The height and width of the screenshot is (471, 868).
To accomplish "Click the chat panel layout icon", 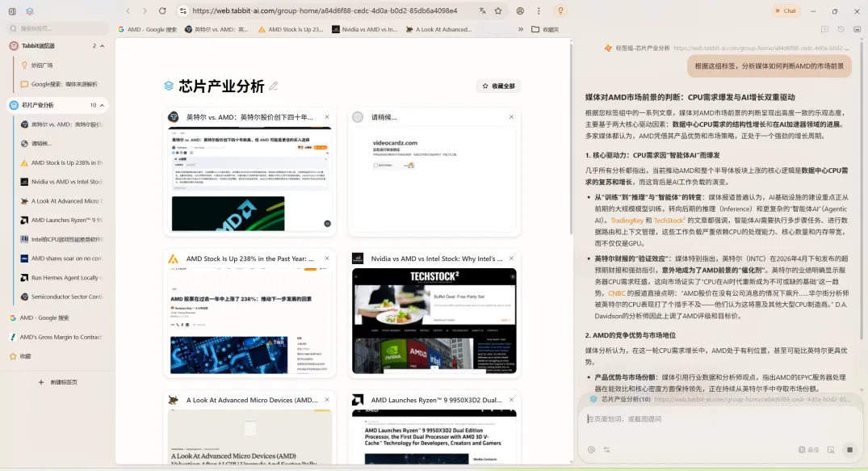I will tap(857, 29).
